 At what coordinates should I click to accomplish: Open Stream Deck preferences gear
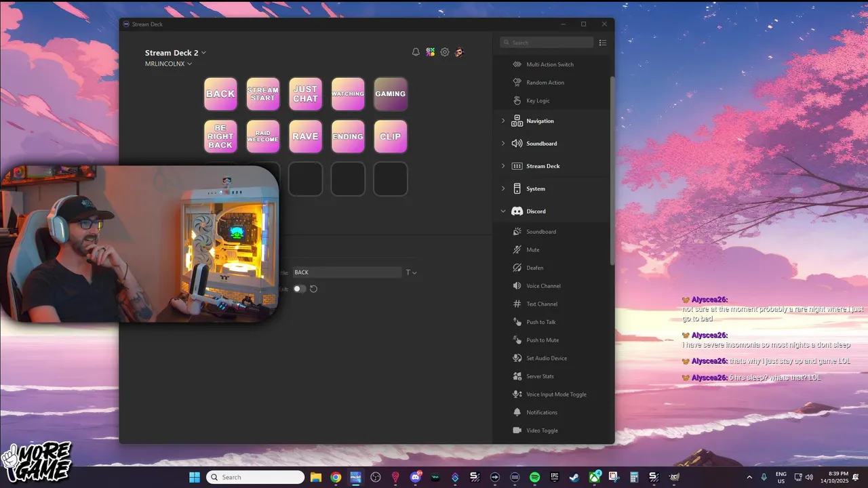pyautogui.click(x=445, y=52)
